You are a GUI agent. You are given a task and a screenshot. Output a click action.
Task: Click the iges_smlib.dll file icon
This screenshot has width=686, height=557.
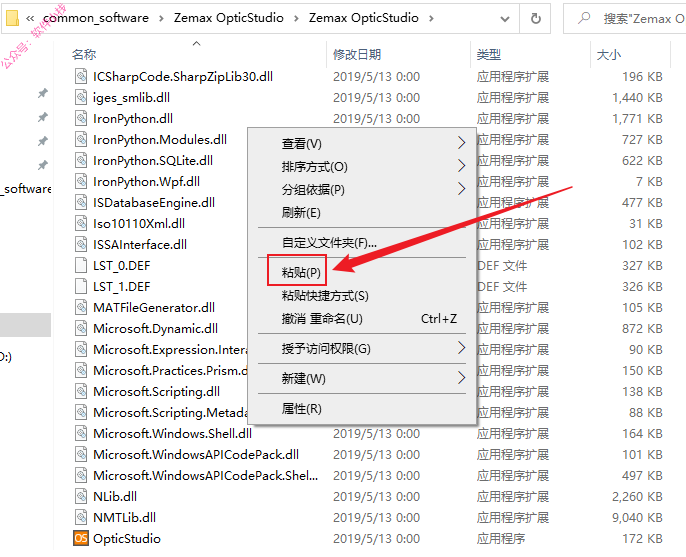coord(81,98)
